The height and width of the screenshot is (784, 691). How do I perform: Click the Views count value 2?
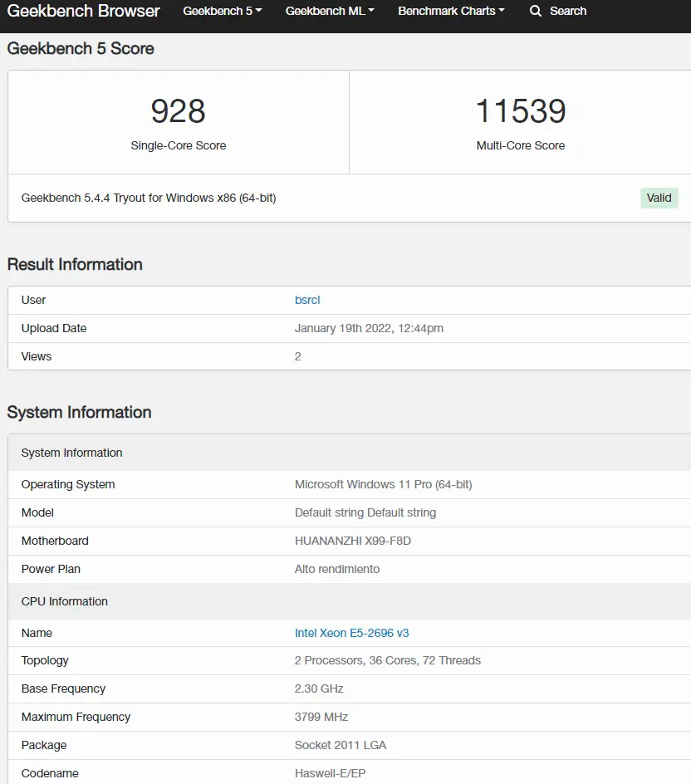click(x=298, y=356)
